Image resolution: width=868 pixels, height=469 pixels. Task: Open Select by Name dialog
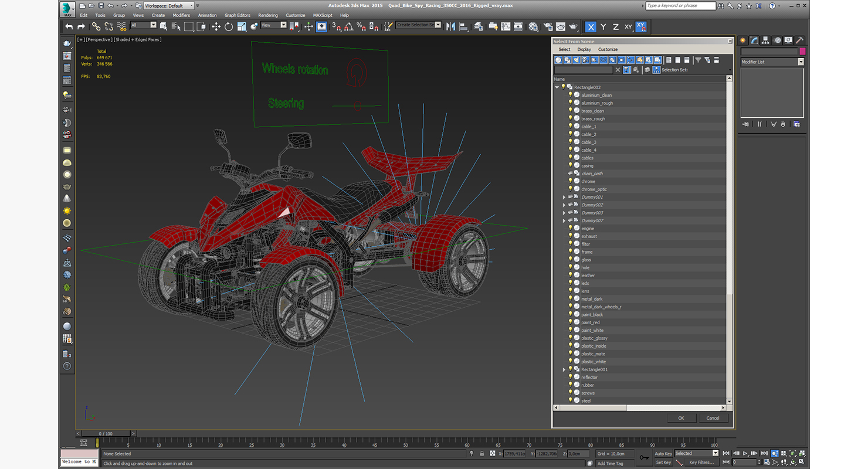[176, 26]
